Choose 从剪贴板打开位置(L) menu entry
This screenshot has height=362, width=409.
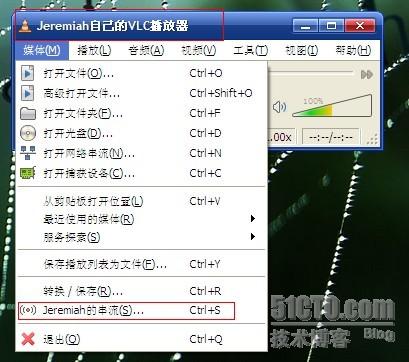click(141, 201)
